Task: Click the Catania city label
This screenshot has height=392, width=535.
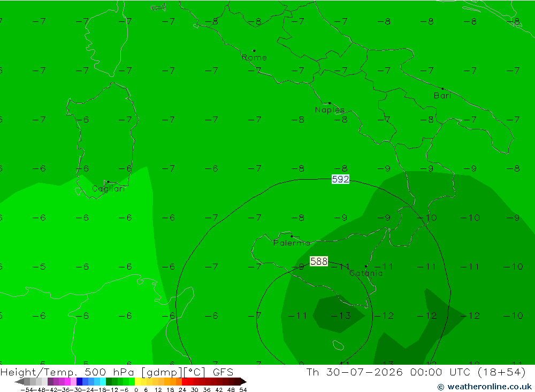Action: (x=366, y=273)
